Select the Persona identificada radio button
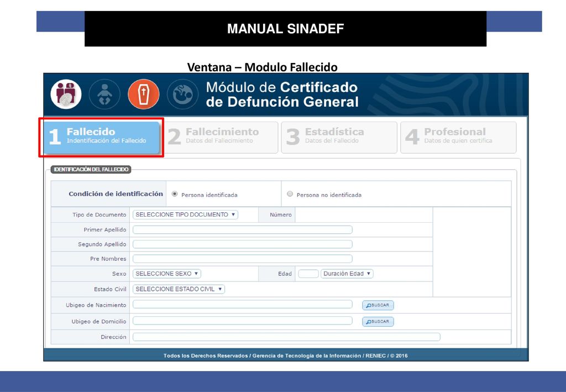 tap(175, 194)
